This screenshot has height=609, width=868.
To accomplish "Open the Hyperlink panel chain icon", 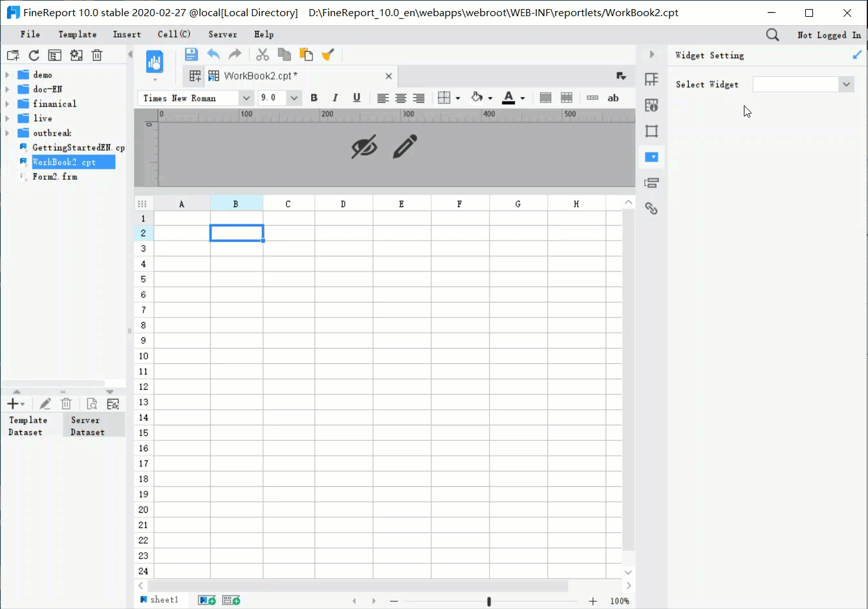I will pyautogui.click(x=651, y=208).
